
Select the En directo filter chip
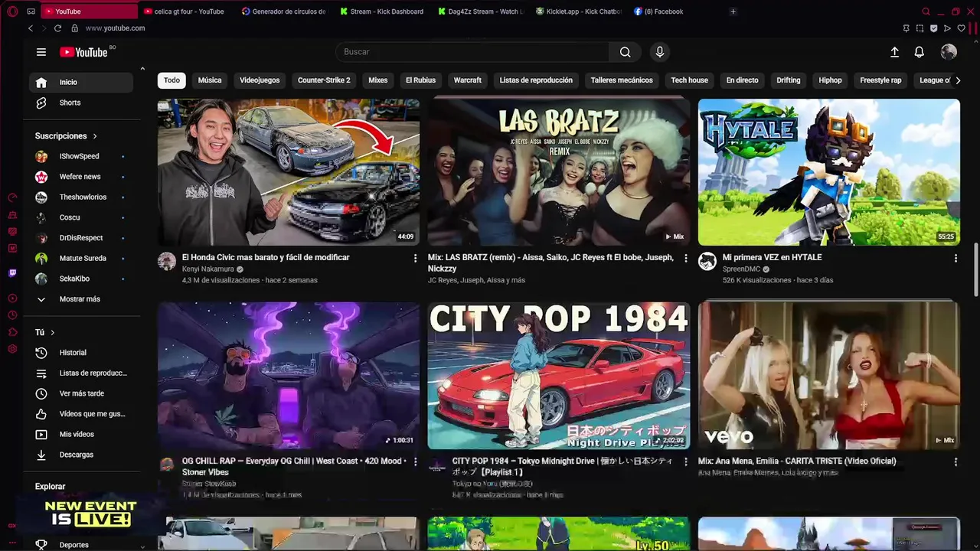point(742,80)
